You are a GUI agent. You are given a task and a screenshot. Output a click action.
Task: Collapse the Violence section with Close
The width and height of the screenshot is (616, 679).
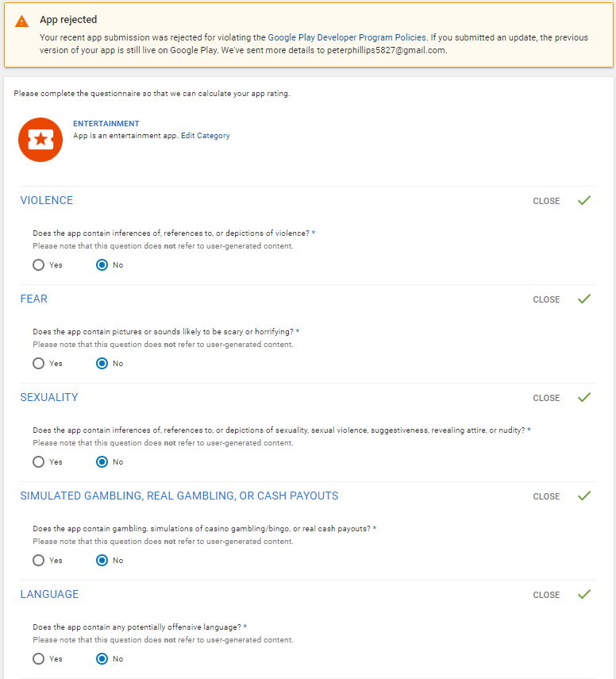546,202
